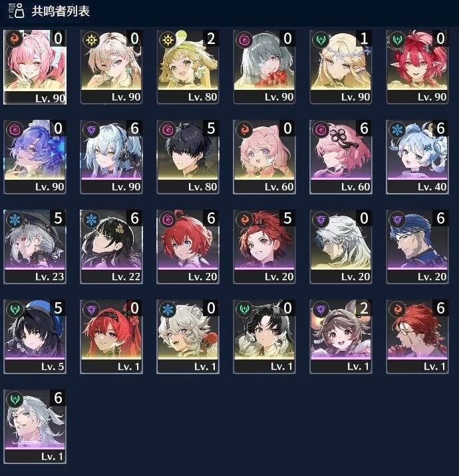Click the spectro icon on the Lv. 80 blonde character

tap(168, 39)
